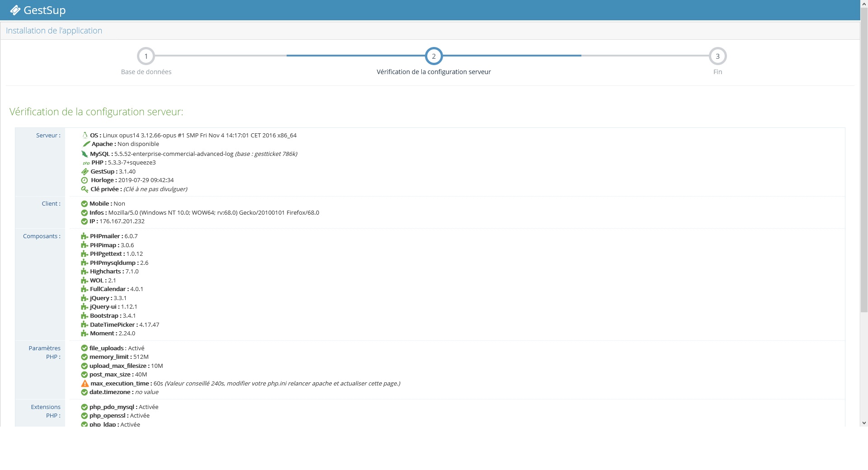Click the key icon beside Clé privée

(x=85, y=189)
